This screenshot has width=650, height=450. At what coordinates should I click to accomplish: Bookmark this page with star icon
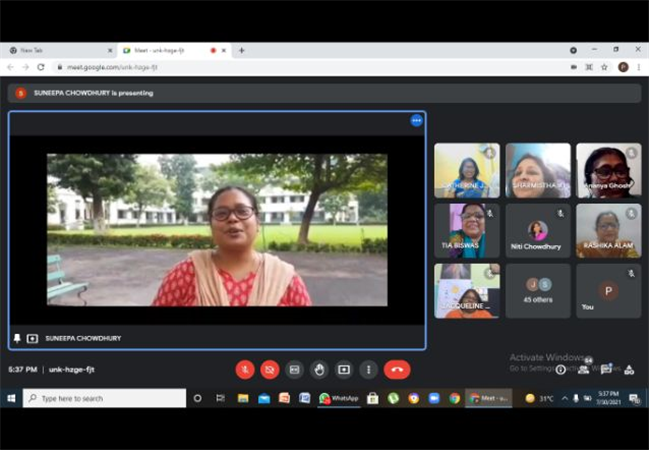coord(604,67)
